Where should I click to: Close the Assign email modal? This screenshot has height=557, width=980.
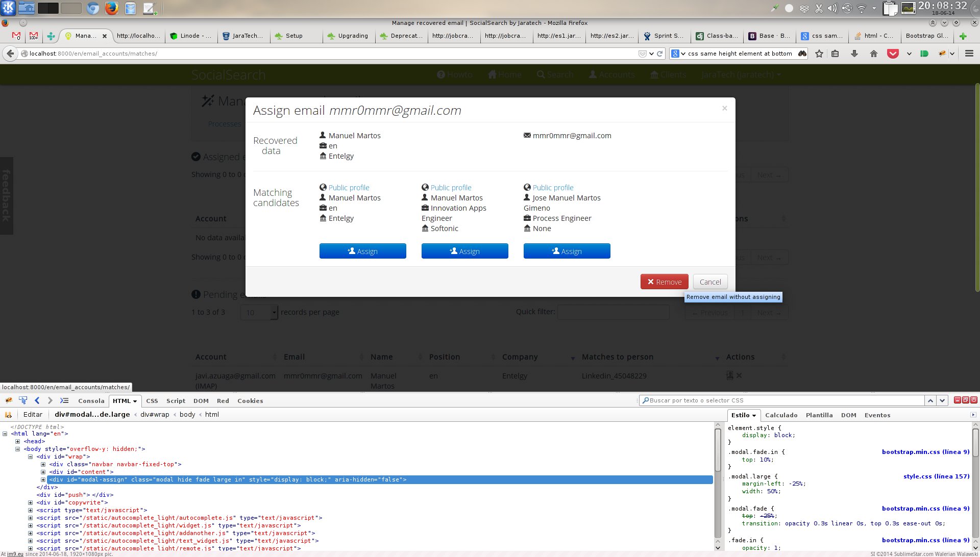[x=724, y=108]
